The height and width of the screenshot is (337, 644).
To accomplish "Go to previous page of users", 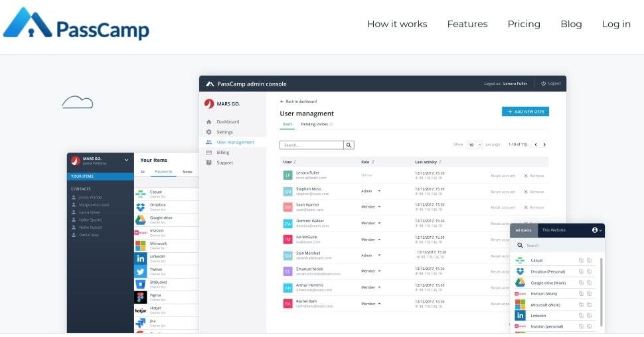I will [x=536, y=145].
